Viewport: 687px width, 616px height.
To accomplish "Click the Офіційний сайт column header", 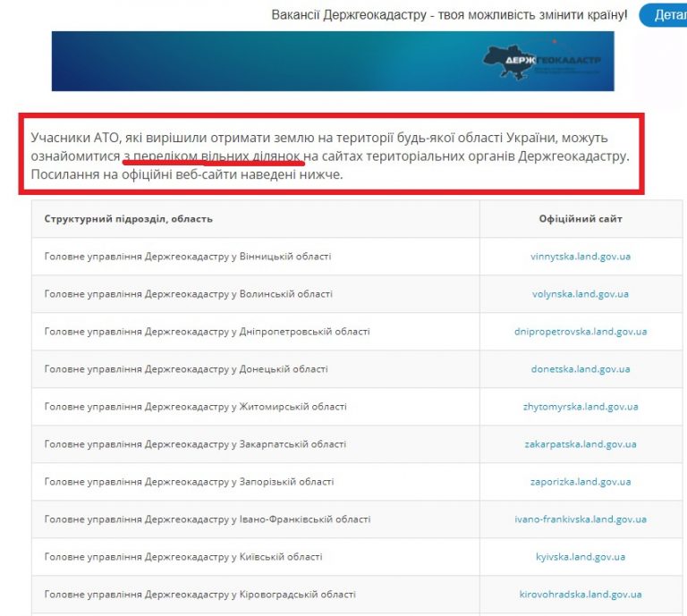I will [580, 219].
